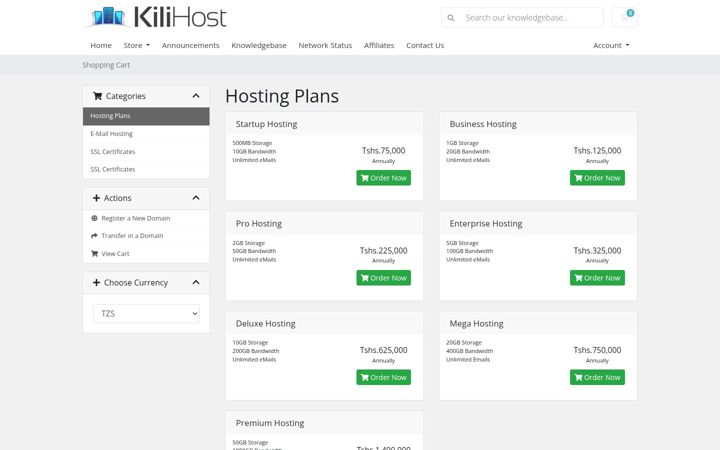Click View Cart link
This screenshot has width=720, height=450.
point(115,253)
